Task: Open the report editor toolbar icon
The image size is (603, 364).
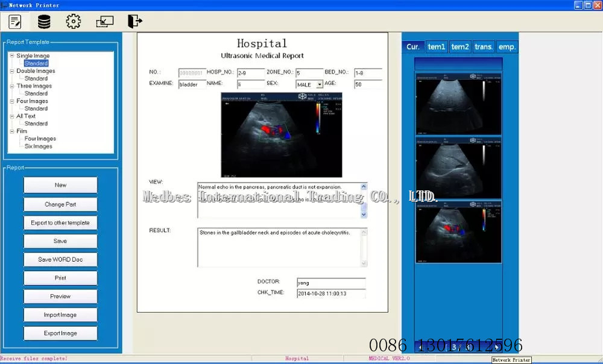Action: coord(15,22)
